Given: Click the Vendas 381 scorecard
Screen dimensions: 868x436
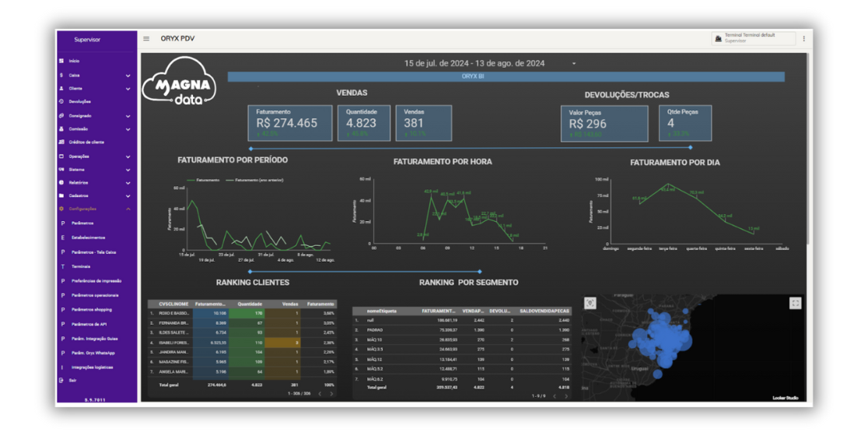Looking at the screenshot, I should coord(423,123).
